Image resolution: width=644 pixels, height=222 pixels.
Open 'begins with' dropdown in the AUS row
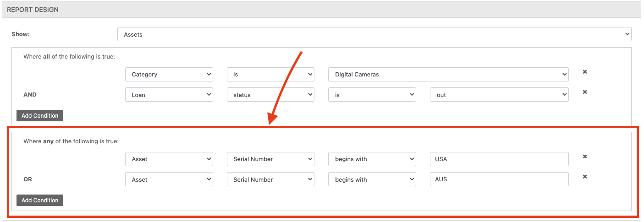(x=372, y=179)
